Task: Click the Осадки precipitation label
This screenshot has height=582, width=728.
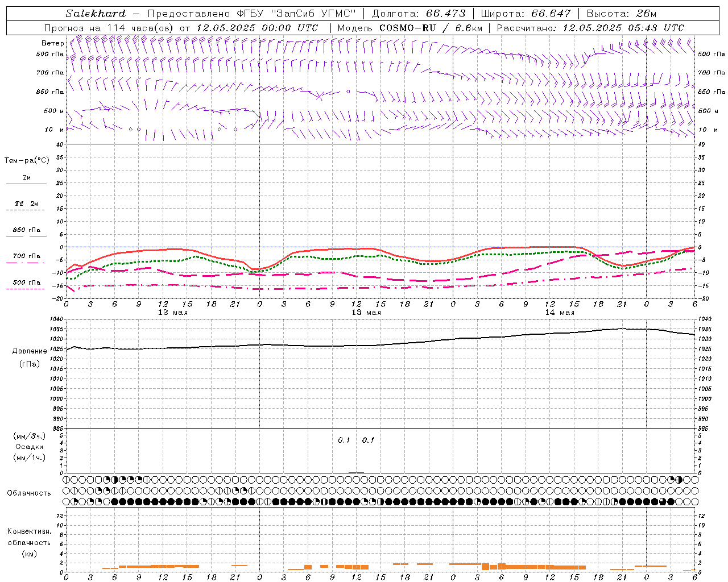Action: point(30,447)
